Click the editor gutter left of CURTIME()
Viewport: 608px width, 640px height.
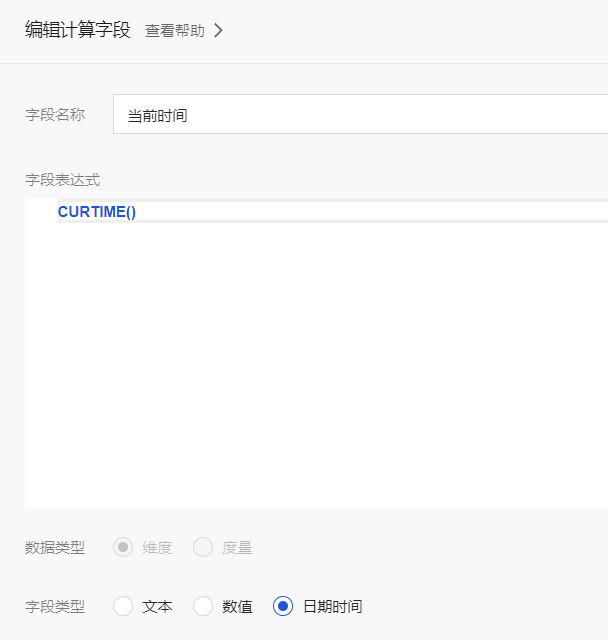tap(40, 212)
